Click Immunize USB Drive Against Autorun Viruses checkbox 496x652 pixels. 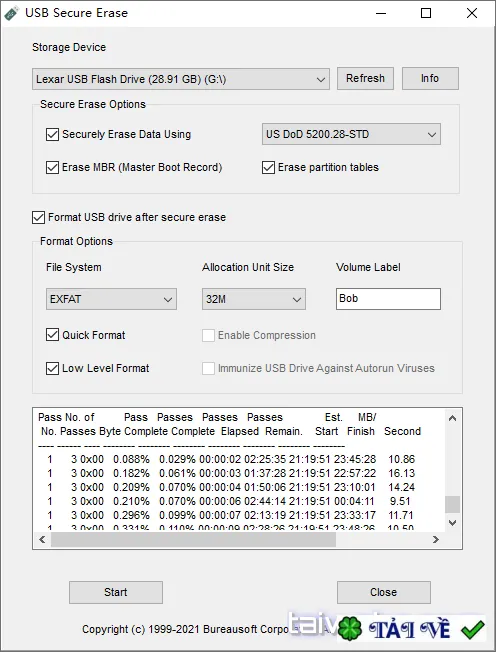tap(208, 368)
